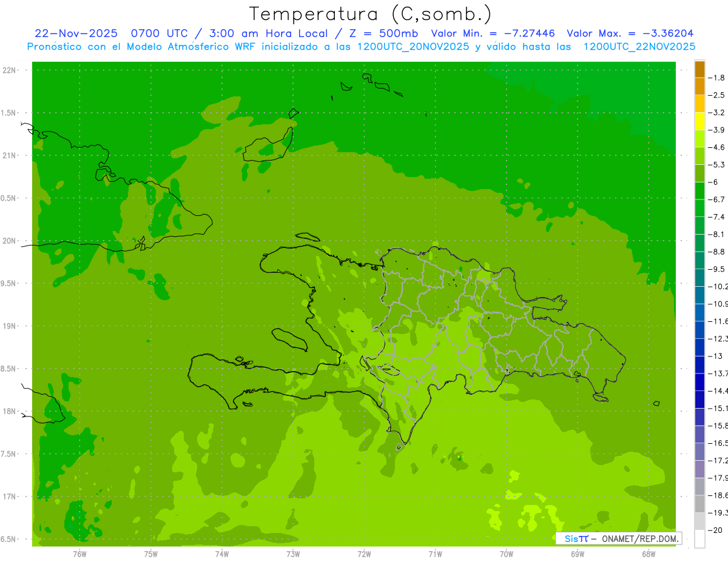Image resolution: width=728 pixels, height=562 pixels.
Task: Pick the yellow swatch between -3.2 and -3.9
Action: [x=699, y=121]
